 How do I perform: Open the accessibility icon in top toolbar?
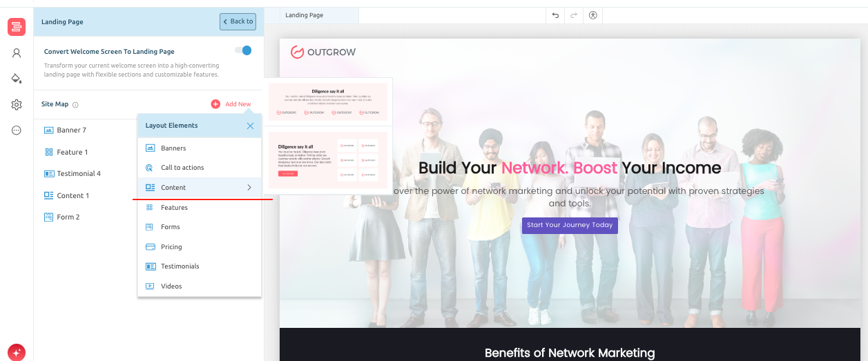[592, 15]
